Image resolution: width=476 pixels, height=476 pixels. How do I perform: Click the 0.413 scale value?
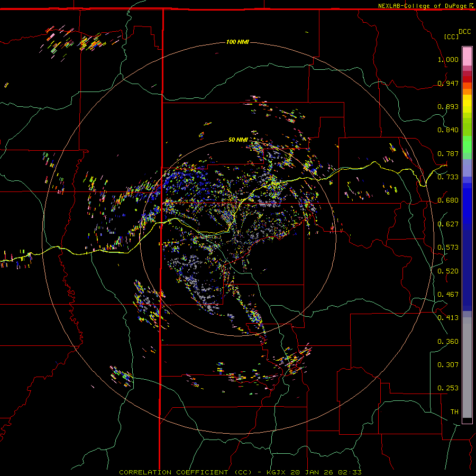pos(448,318)
